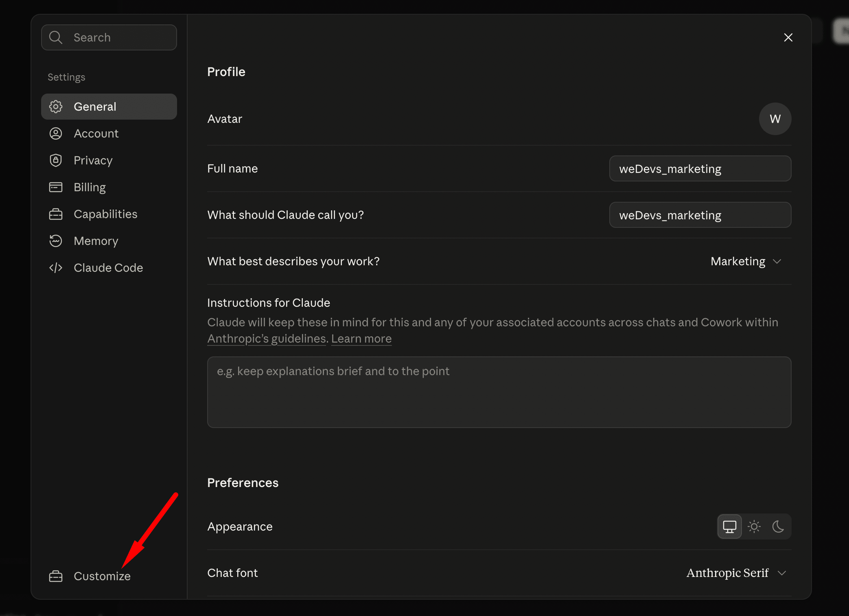Screen dimensions: 849x616
Task: Open Privacy settings
Action: tap(109, 160)
